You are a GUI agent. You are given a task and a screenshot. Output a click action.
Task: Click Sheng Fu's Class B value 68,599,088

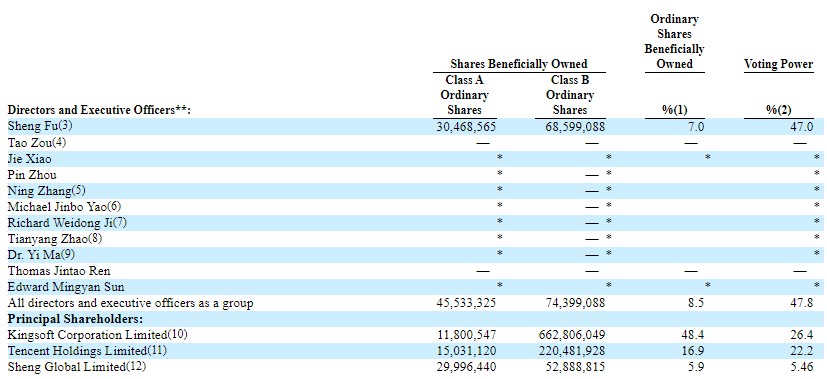pyautogui.click(x=575, y=127)
